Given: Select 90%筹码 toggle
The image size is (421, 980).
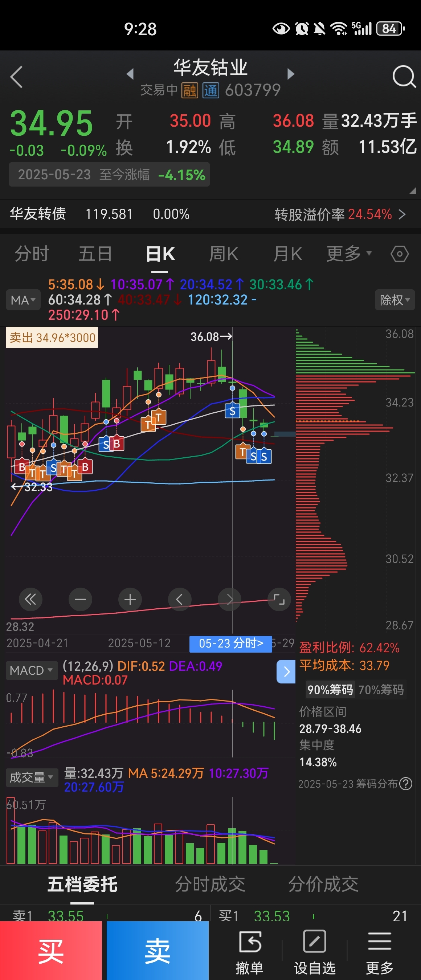Looking at the screenshot, I should click(330, 689).
